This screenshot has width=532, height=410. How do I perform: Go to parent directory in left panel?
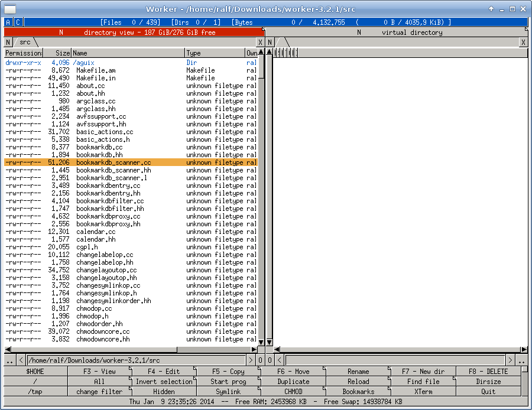tap(9, 360)
